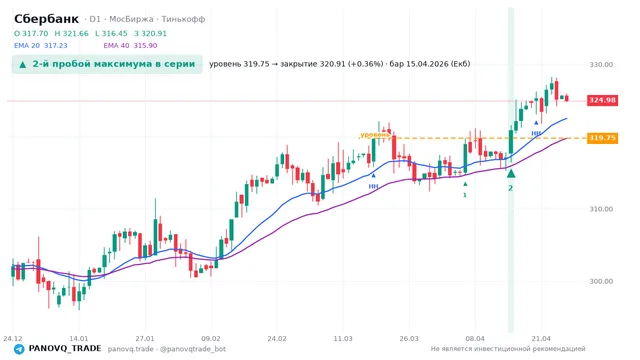The image size is (640, 360).
Task: Click the green triangle in signal badge
Action: pyautogui.click(x=23, y=64)
